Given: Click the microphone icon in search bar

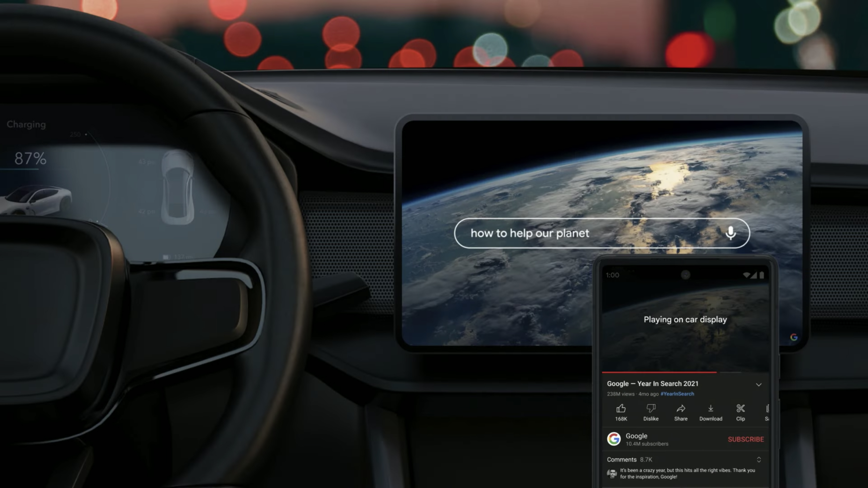Looking at the screenshot, I should point(730,233).
